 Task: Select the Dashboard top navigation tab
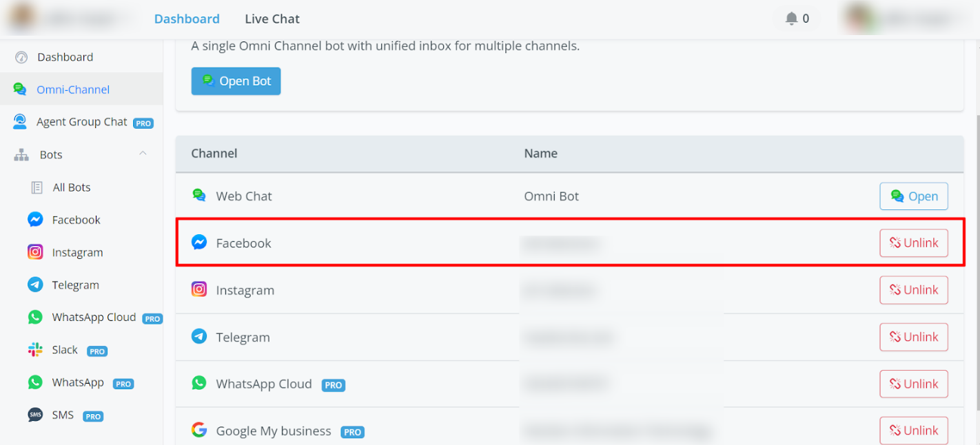point(187,19)
